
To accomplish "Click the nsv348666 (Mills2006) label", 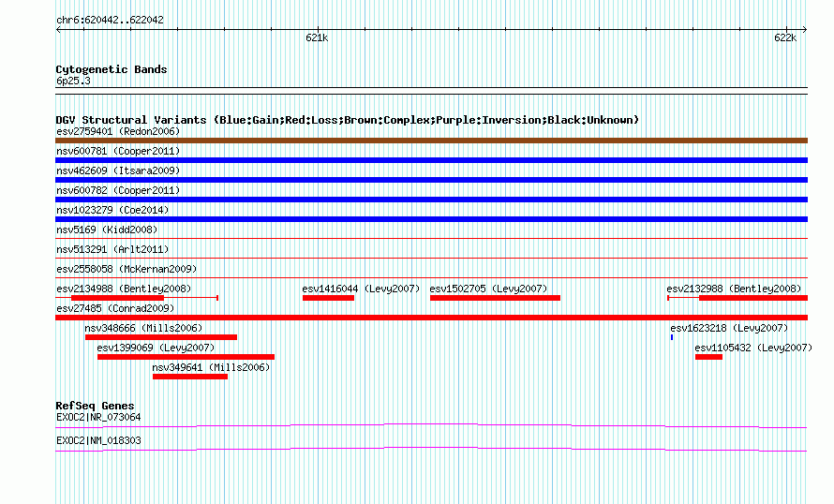I will click(x=143, y=328).
